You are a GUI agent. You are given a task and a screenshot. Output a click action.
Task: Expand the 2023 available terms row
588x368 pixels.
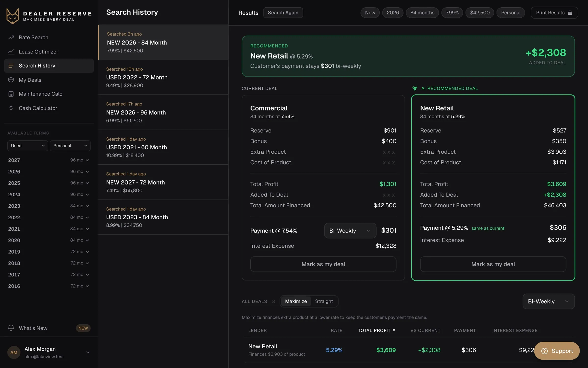click(49, 206)
